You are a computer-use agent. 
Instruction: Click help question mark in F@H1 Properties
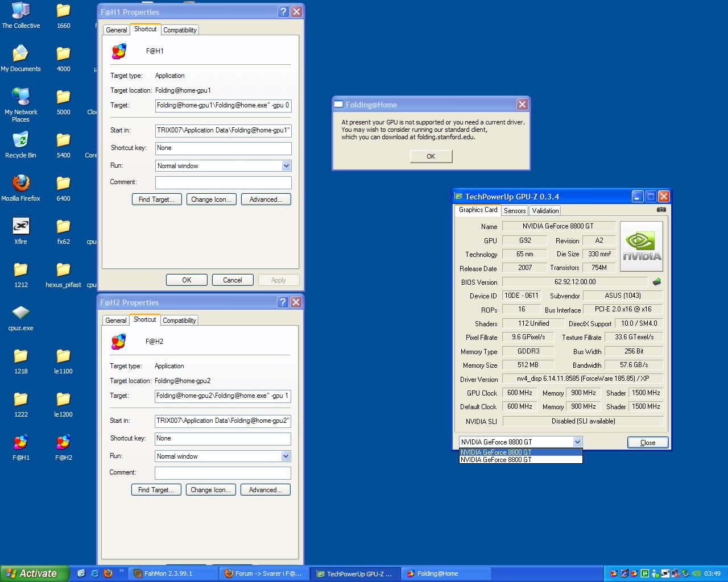pos(284,12)
